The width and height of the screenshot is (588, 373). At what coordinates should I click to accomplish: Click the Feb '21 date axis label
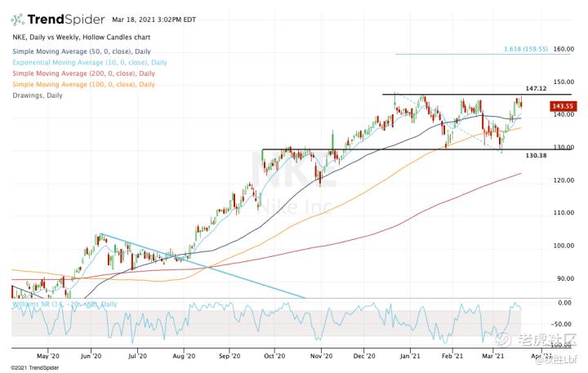pos(452,356)
